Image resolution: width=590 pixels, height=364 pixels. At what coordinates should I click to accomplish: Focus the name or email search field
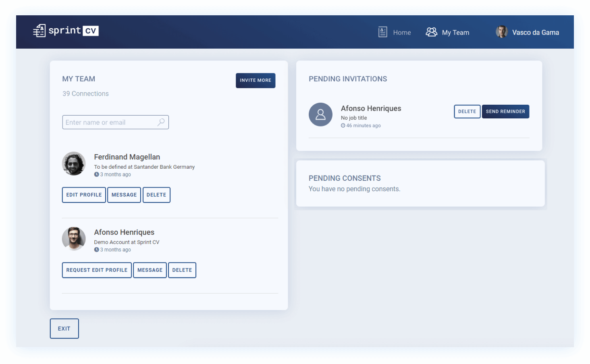tap(110, 122)
